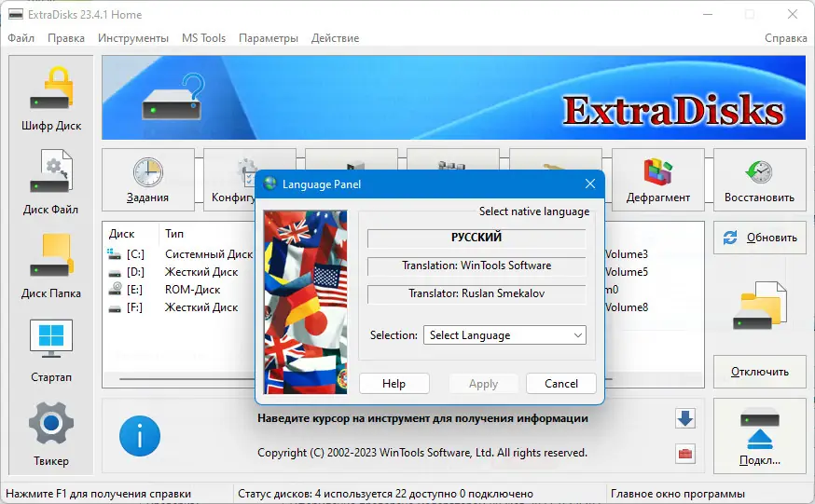Image resolution: width=815 pixels, height=504 pixels.
Task: Click the Диск column header
Action: coord(121,234)
